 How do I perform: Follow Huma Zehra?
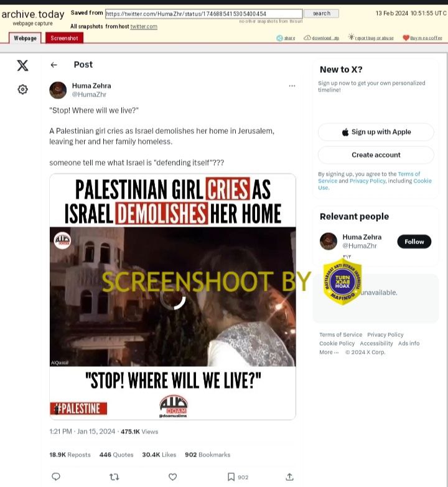[414, 242]
